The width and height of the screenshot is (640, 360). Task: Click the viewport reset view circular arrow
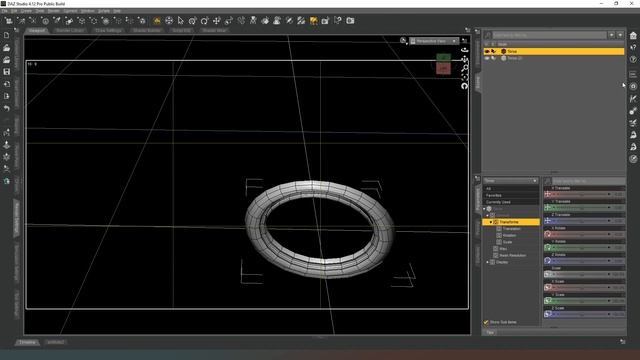464,86
